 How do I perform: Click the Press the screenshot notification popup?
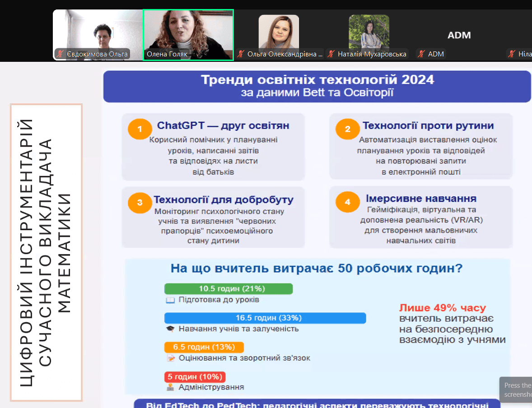coord(516,389)
